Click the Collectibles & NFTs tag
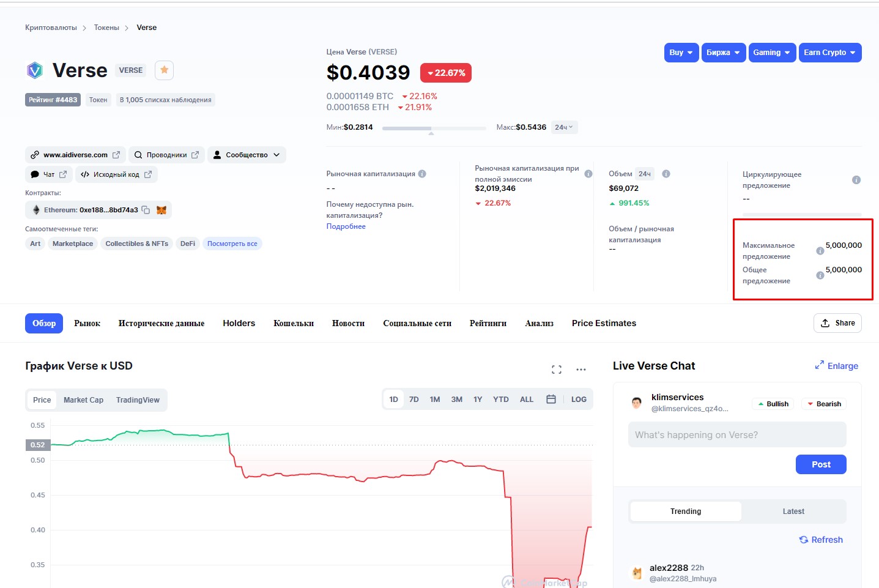This screenshot has width=879, height=588. click(x=136, y=244)
